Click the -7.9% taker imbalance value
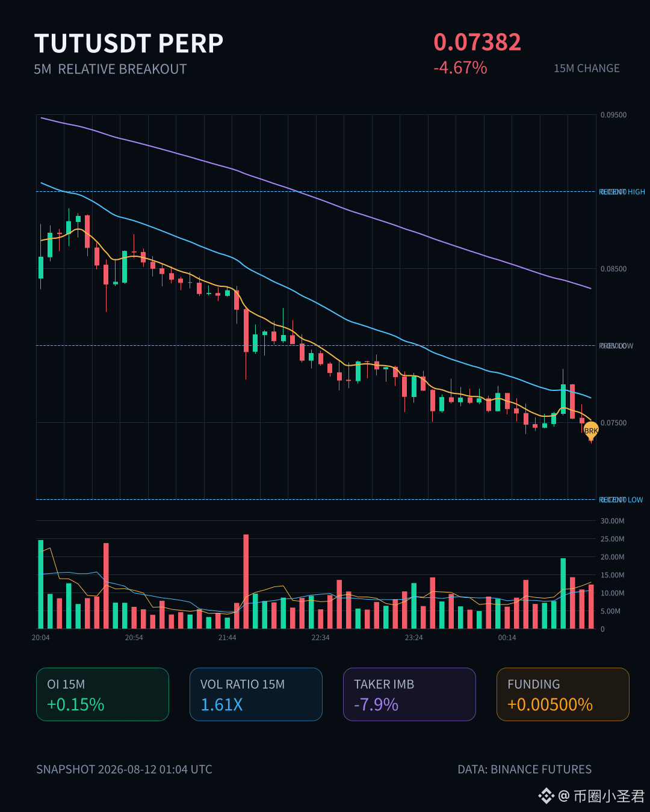The width and height of the screenshot is (650, 812). tap(376, 704)
